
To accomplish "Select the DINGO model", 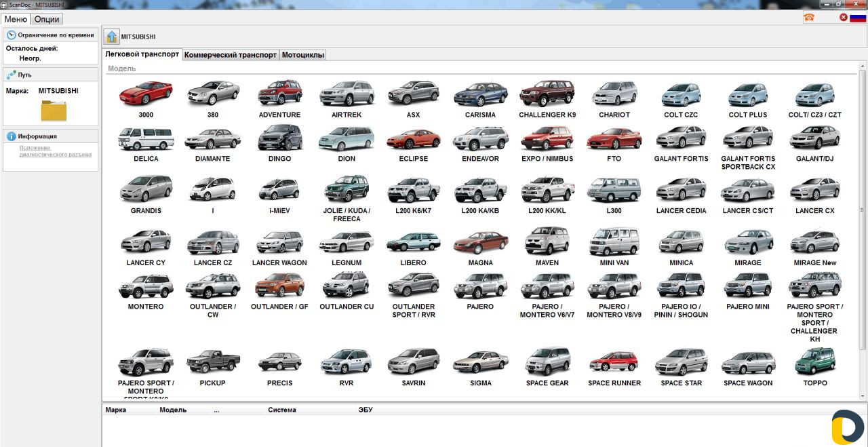I will [x=279, y=138].
